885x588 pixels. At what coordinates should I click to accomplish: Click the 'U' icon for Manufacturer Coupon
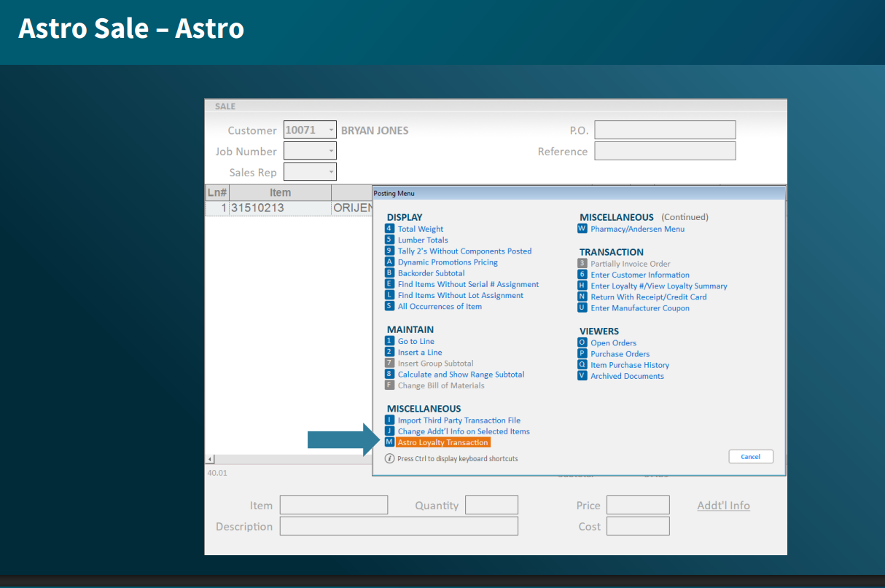click(x=582, y=308)
